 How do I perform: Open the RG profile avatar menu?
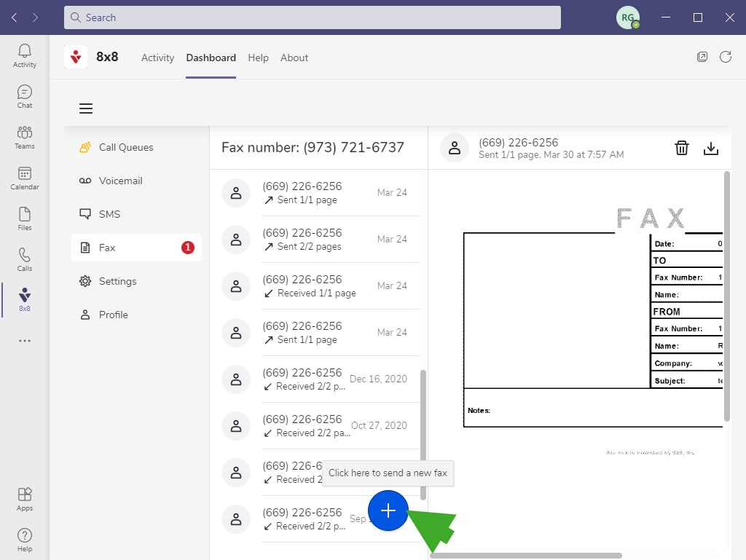coord(627,17)
